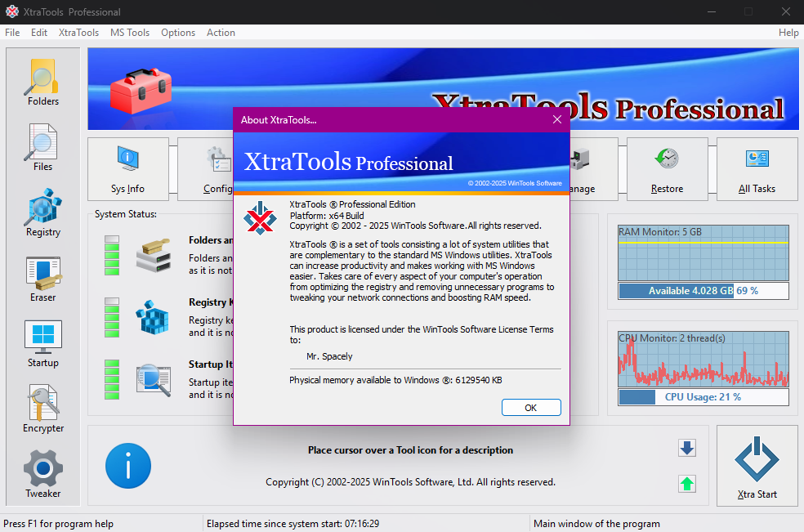Click the blue down arrow icon

click(x=687, y=448)
